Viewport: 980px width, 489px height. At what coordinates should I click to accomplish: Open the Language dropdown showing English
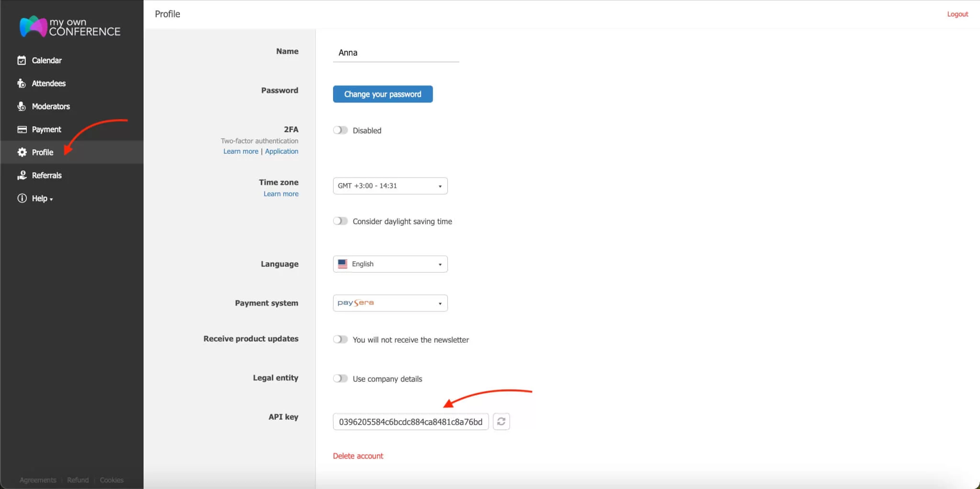coord(390,263)
